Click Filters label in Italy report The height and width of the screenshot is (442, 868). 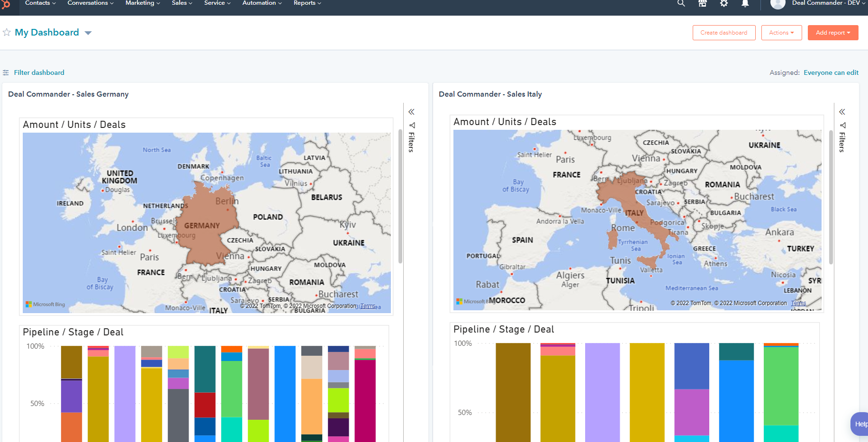[x=842, y=142]
